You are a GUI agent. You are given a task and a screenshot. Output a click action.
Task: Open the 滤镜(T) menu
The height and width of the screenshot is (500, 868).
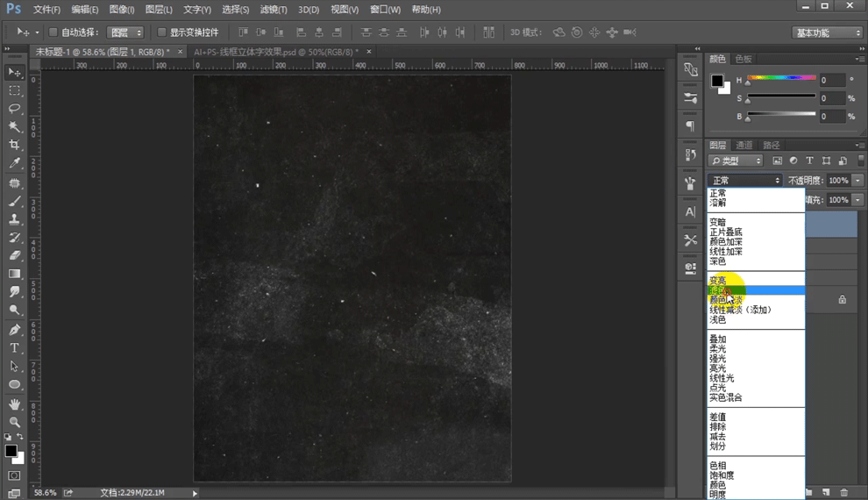coord(274,10)
